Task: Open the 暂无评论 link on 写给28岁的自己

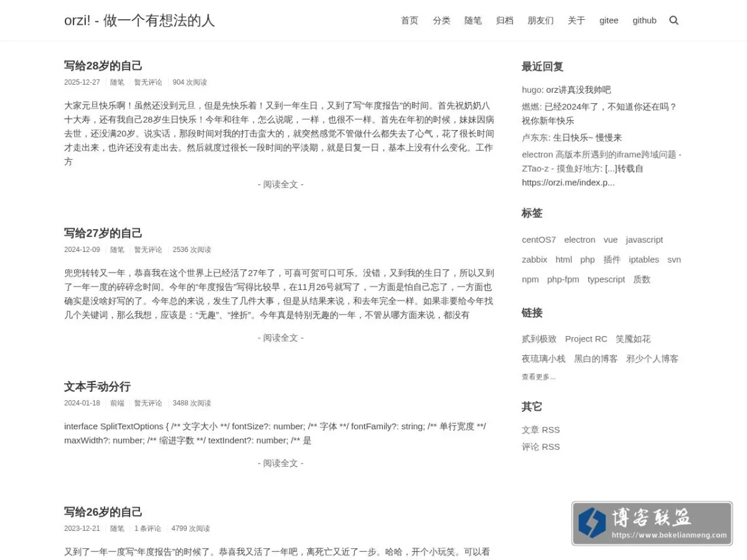Action: coord(148,82)
